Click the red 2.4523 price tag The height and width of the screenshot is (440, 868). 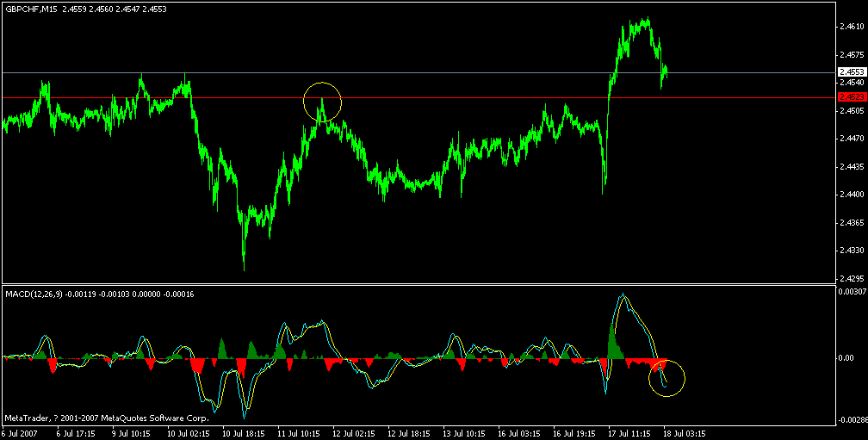[852, 97]
